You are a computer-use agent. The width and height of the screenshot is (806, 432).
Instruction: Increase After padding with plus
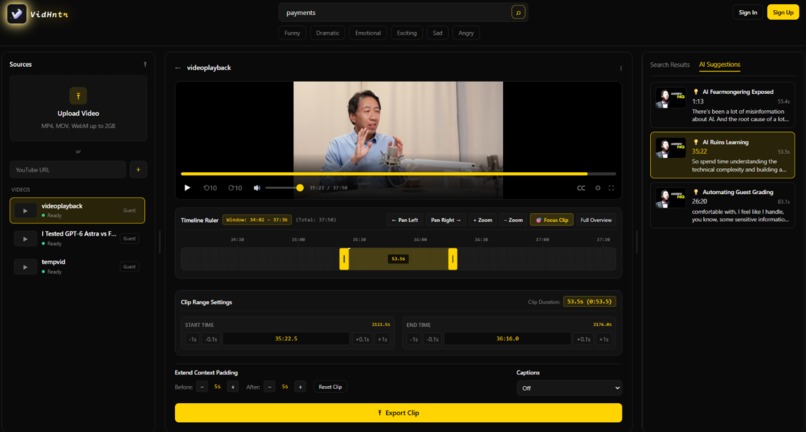[x=301, y=387]
